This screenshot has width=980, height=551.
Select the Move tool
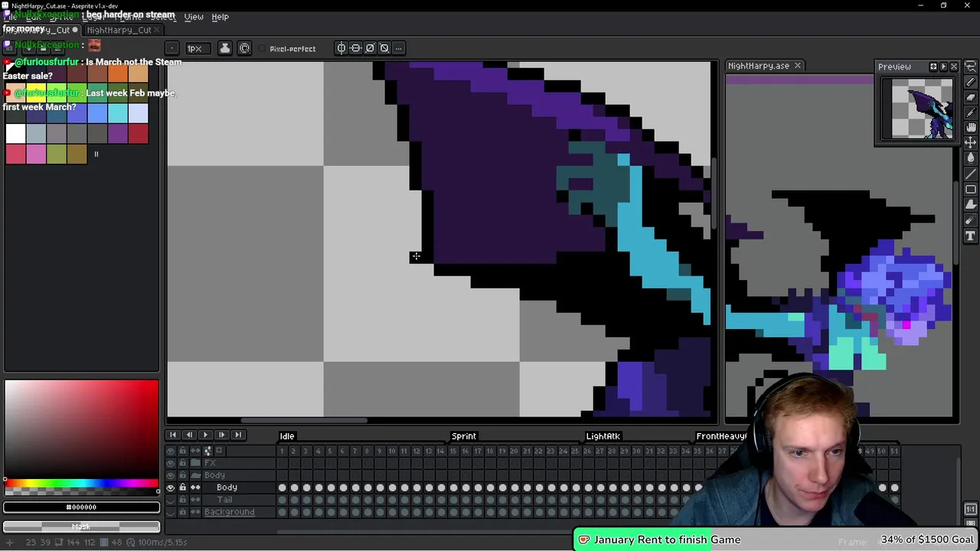[x=970, y=142]
